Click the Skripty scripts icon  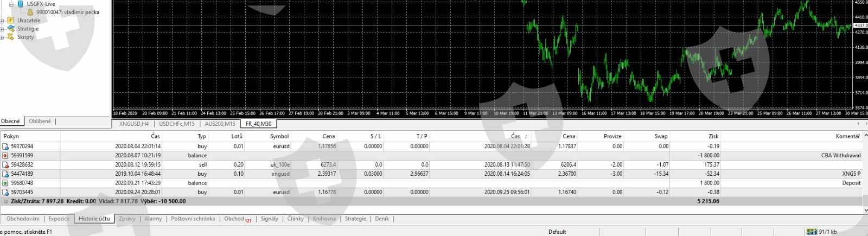pos(11,37)
